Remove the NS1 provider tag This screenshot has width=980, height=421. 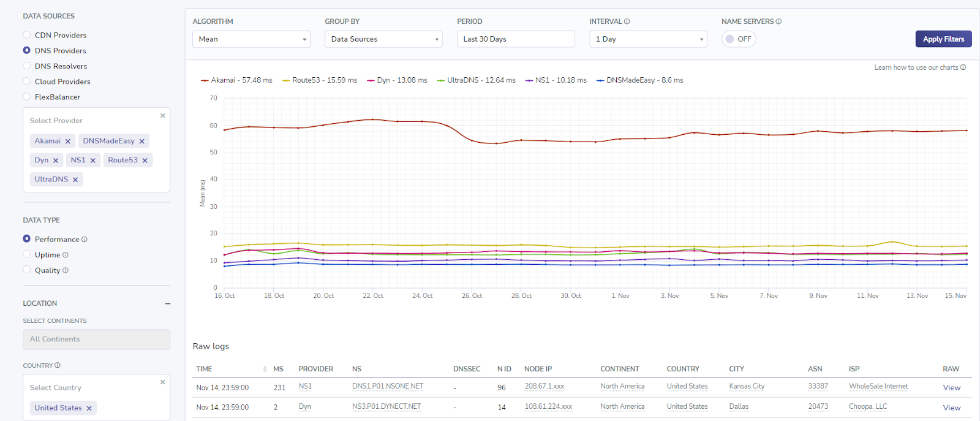pos(93,161)
